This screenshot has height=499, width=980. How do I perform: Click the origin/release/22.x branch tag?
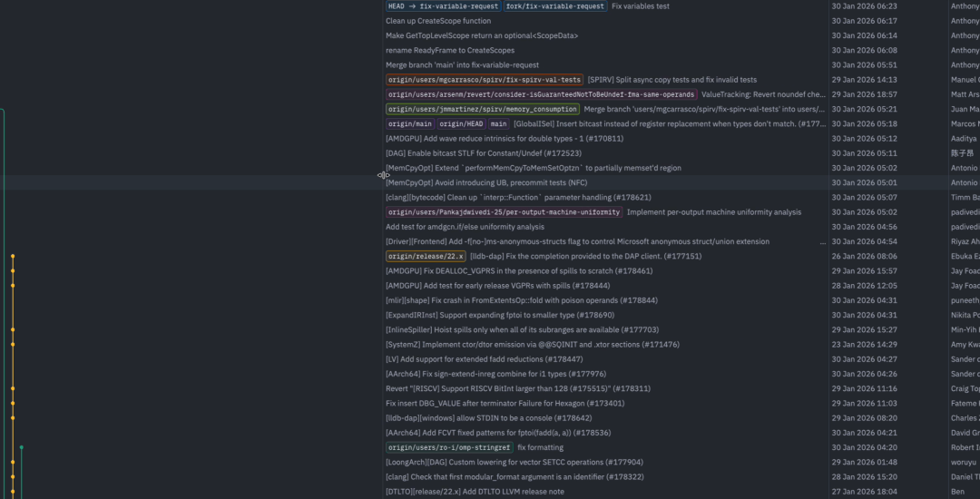[426, 256]
